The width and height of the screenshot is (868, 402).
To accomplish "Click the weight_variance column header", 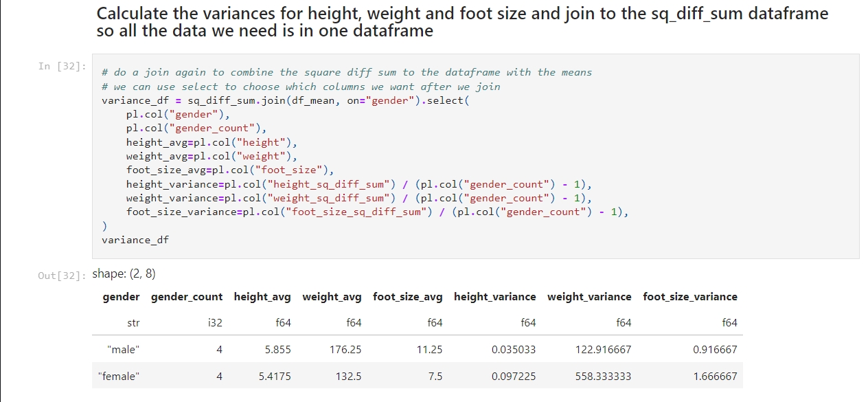I will [x=589, y=297].
